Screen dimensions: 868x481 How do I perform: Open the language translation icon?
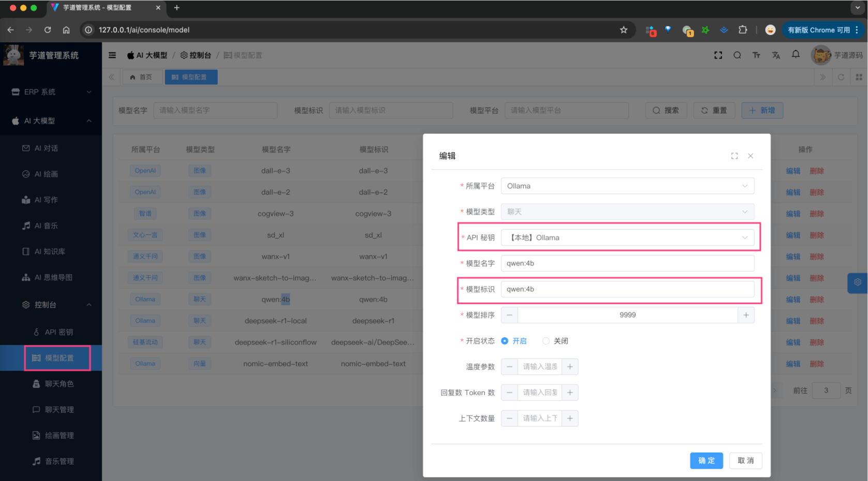[x=776, y=55]
